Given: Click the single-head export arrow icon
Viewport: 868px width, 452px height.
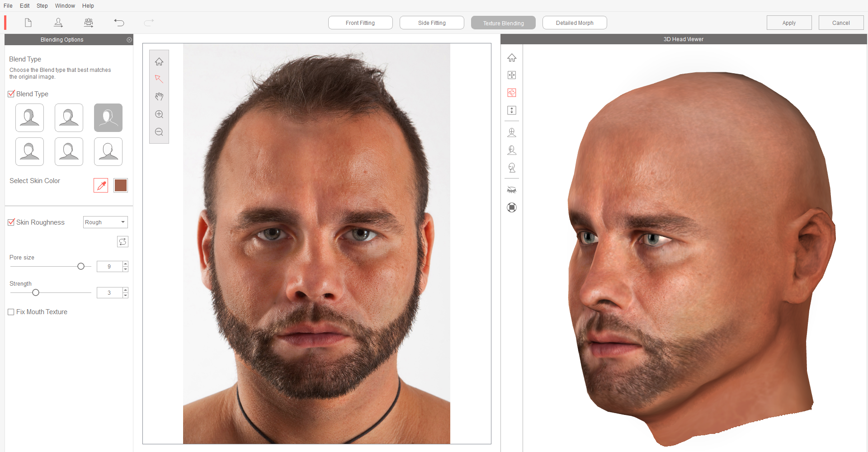Looking at the screenshot, I should click(58, 23).
